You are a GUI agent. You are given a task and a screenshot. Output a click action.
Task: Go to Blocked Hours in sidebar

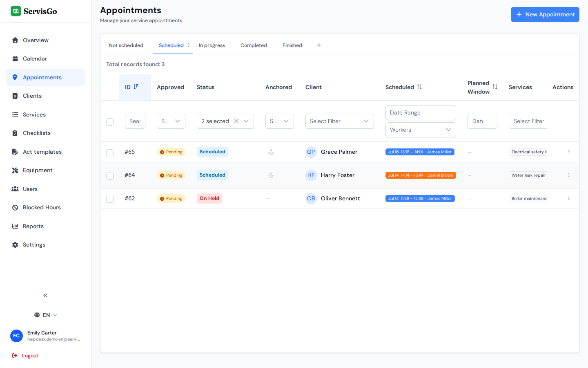coord(46,207)
